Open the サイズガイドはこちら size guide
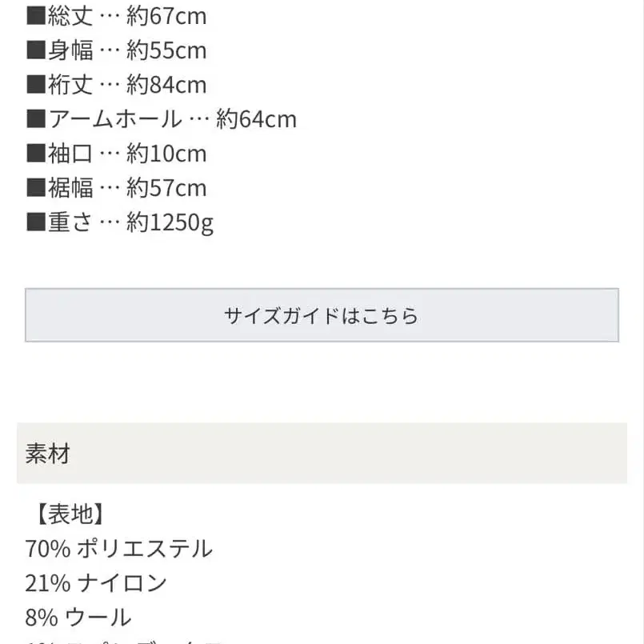The height and width of the screenshot is (644, 644). [322, 315]
